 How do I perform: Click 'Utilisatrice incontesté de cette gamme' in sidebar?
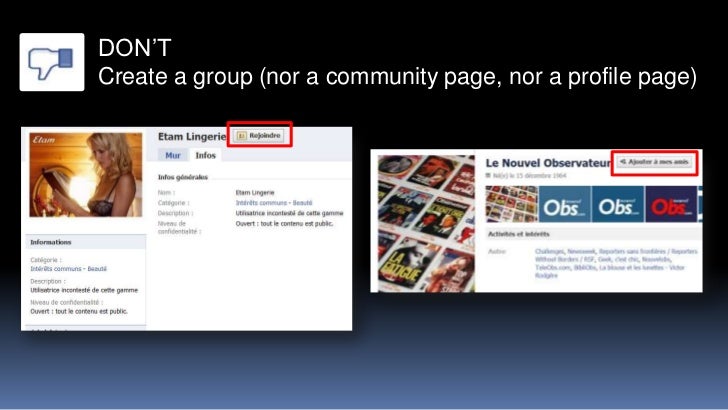click(84, 290)
